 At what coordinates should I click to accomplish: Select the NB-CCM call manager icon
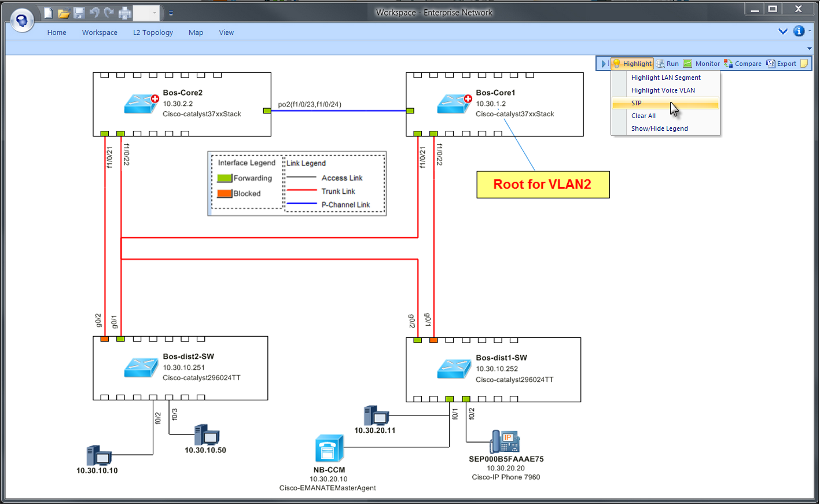point(329,449)
